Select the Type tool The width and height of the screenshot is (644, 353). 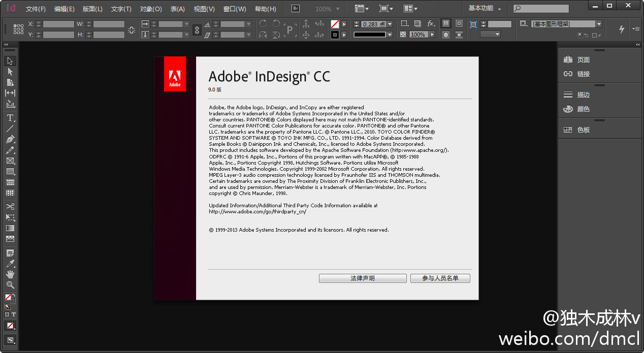(10, 118)
